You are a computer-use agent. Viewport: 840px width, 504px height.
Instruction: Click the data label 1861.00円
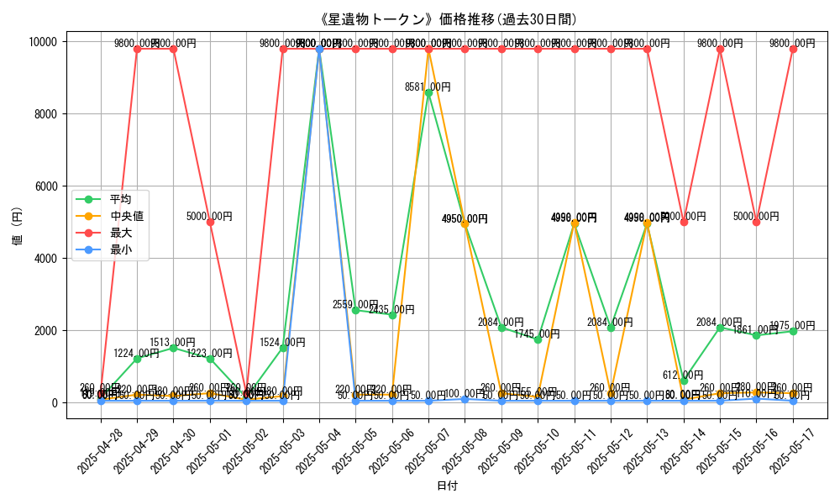tap(756, 330)
